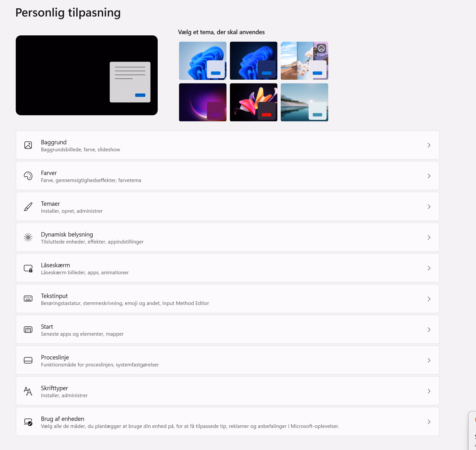The width and height of the screenshot is (476, 450).
Task: Open Temaer settings by its title
Action: coord(50,204)
